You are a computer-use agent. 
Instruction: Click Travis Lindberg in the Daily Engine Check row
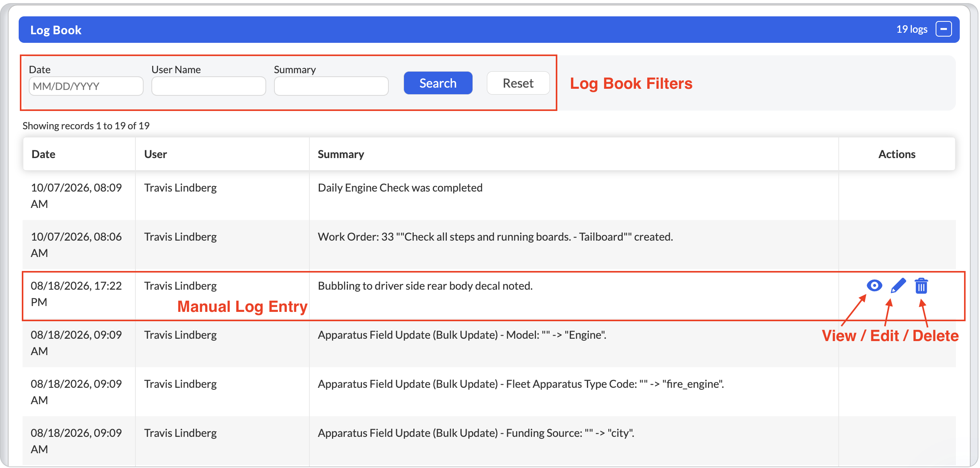coord(181,188)
